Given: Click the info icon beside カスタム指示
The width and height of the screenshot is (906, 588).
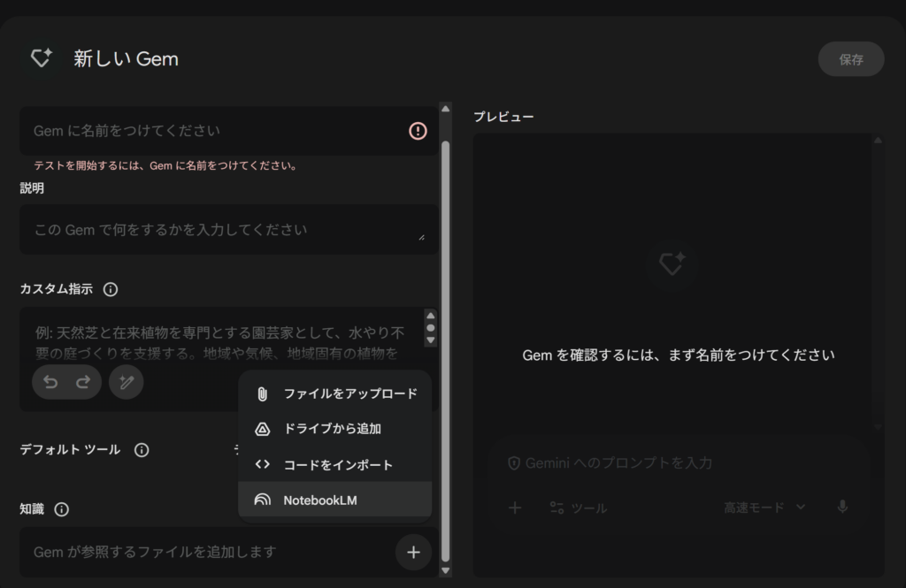Looking at the screenshot, I should point(111,289).
